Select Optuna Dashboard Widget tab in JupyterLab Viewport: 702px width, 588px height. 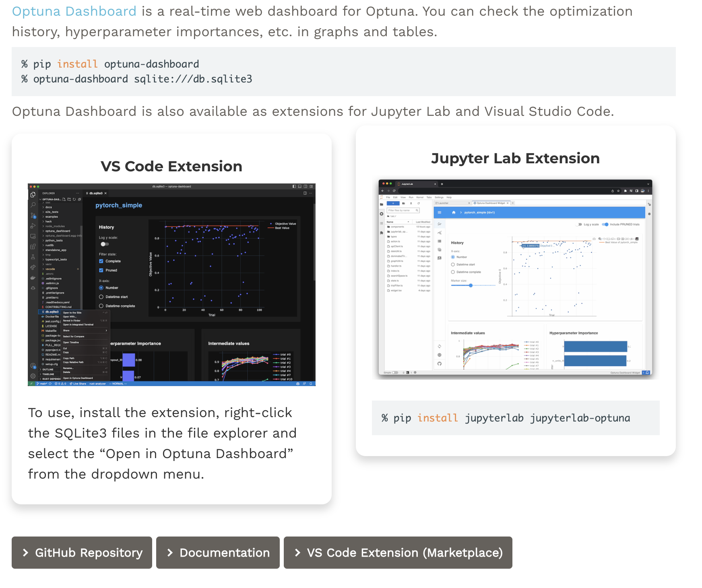pyautogui.click(x=491, y=203)
